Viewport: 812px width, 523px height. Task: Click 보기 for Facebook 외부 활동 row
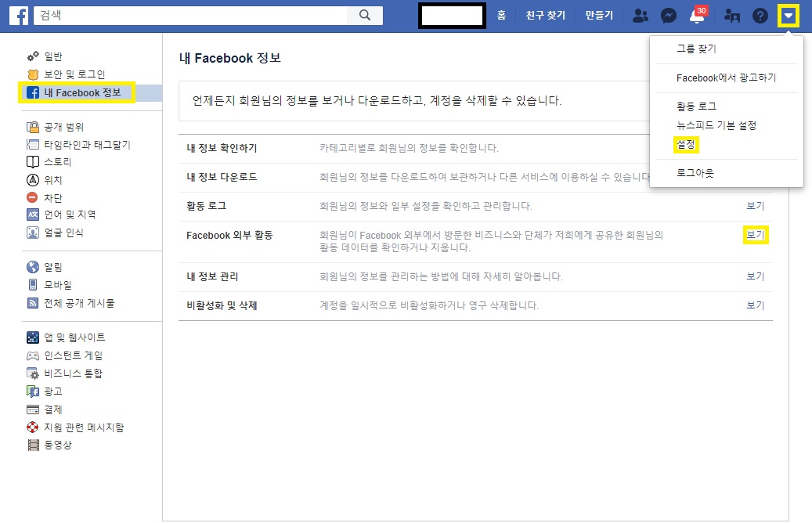pos(755,235)
